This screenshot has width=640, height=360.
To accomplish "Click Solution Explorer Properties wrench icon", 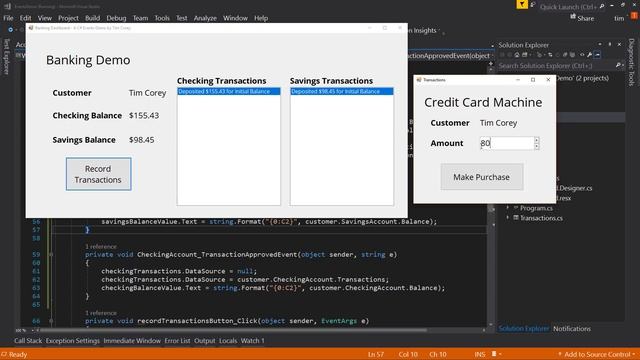I will point(589,55).
